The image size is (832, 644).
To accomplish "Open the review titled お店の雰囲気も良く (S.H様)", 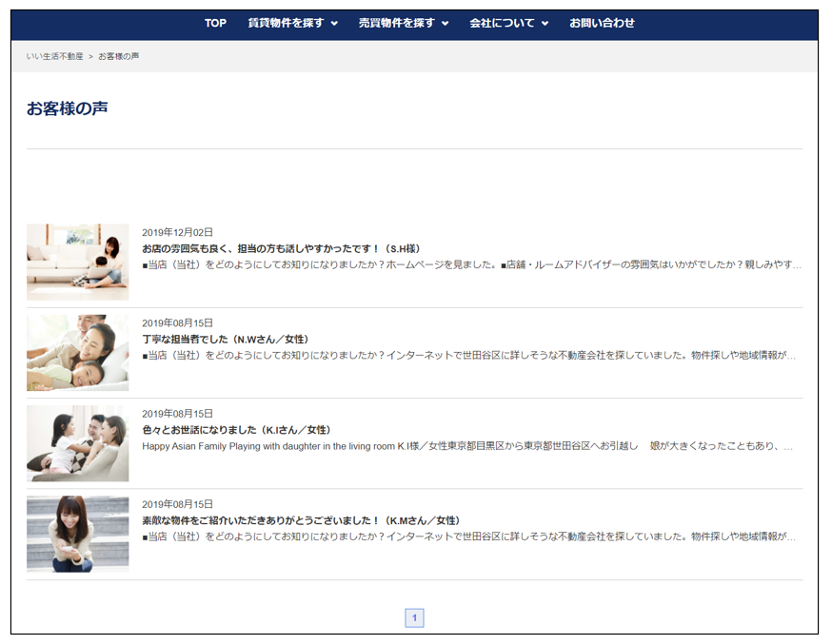I will (x=281, y=248).
